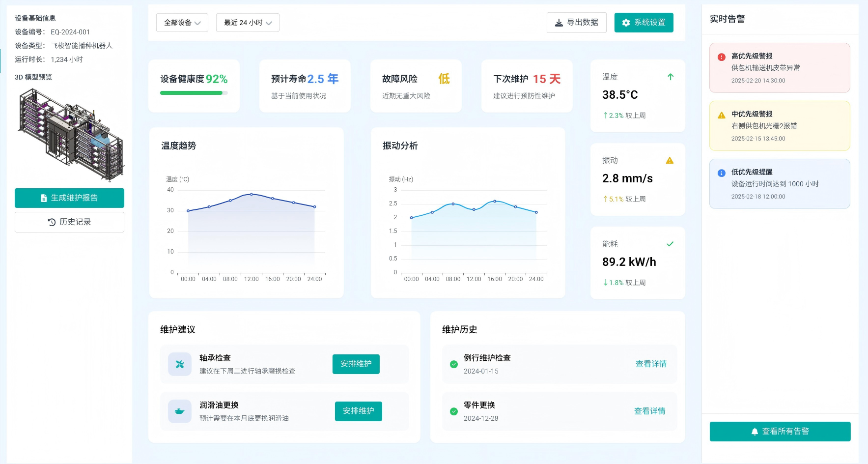Click the bearing inspection wrench icon
The image size is (868, 464).
(180, 364)
